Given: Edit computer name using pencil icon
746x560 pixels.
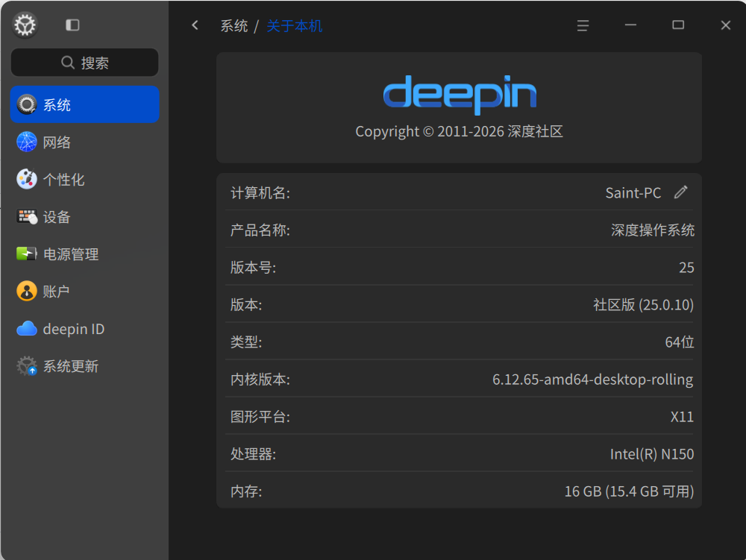Looking at the screenshot, I should [x=680, y=192].
